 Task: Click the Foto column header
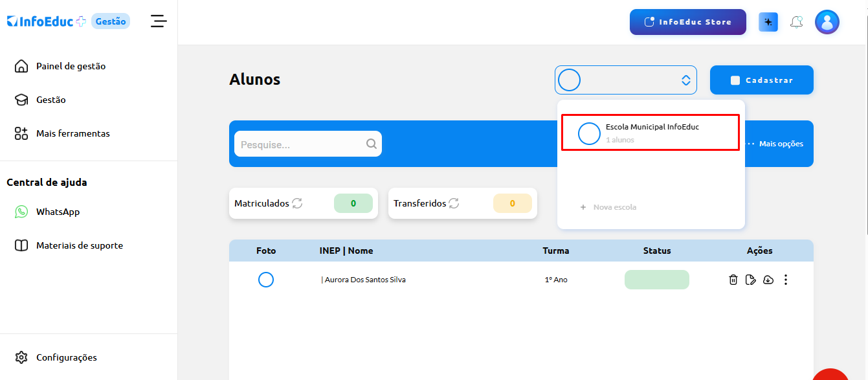point(266,251)
